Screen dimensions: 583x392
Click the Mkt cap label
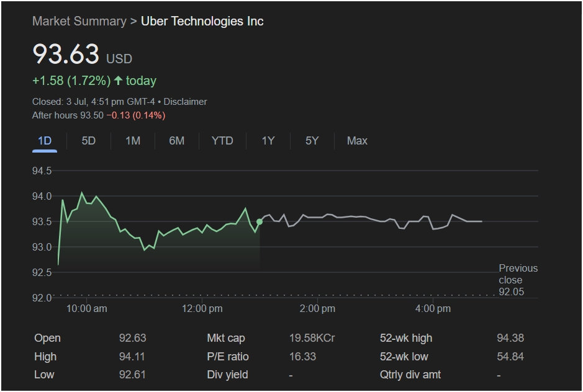coord(226,338)
